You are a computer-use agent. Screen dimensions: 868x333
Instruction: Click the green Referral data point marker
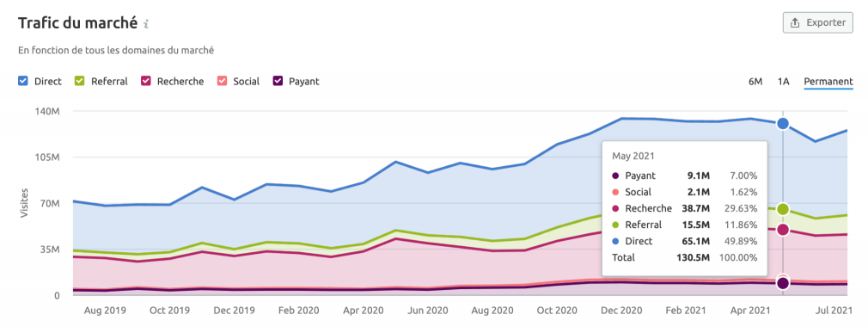(x=783, y=209)
